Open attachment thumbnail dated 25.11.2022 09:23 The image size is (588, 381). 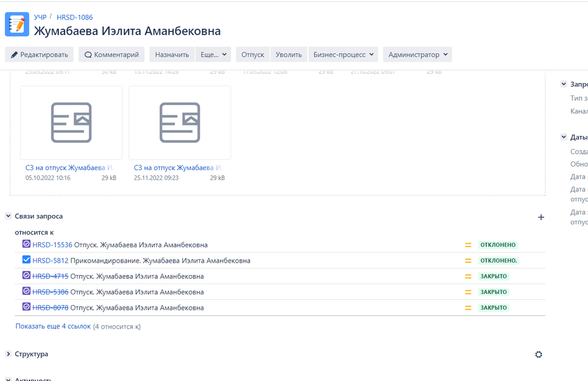click(180, 122)
